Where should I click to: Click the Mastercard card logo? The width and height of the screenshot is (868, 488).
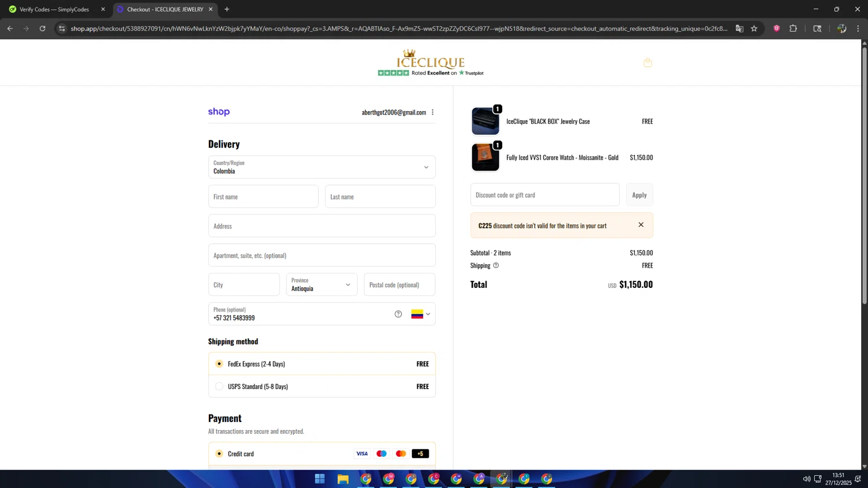[400, 454]
